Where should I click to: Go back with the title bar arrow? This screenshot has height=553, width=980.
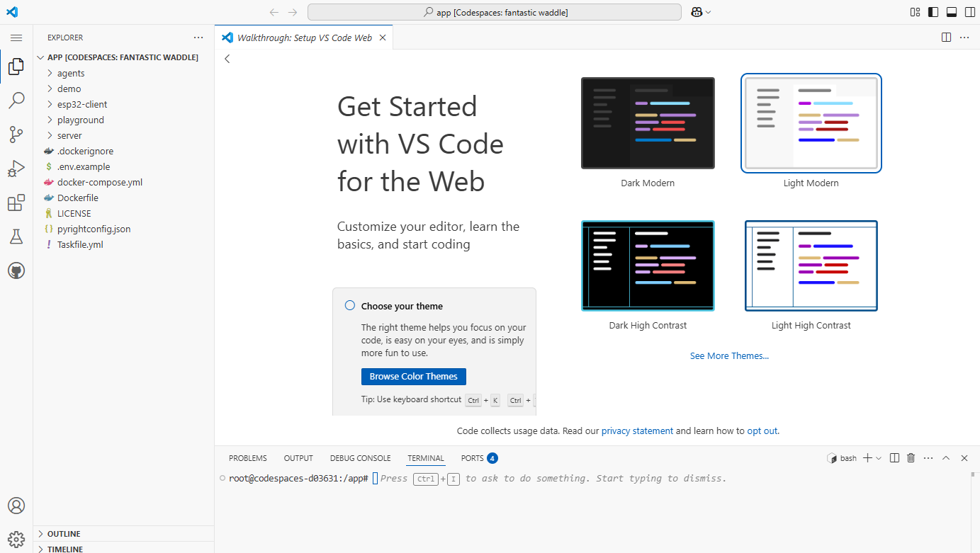coord(275,12)
